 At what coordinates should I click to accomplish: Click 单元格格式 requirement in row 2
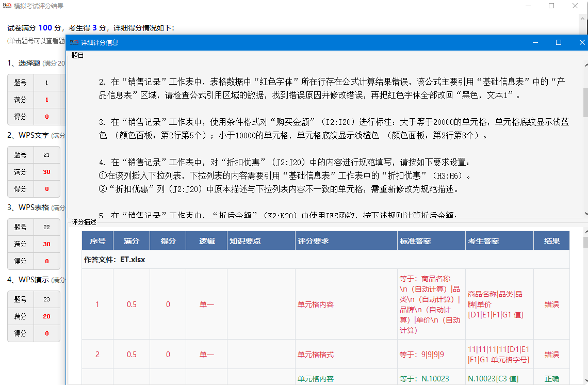point(315,355)
